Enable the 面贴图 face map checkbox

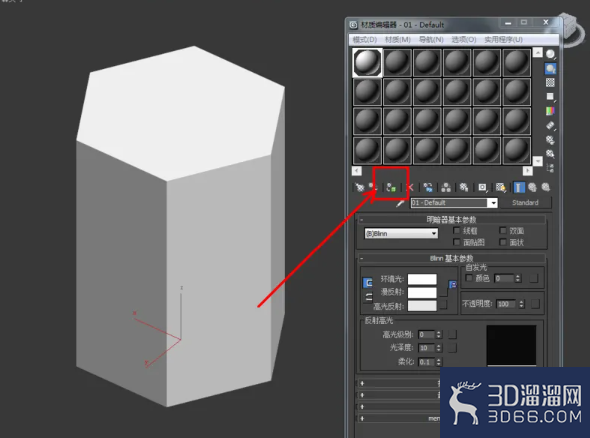[x=457, y=242]
